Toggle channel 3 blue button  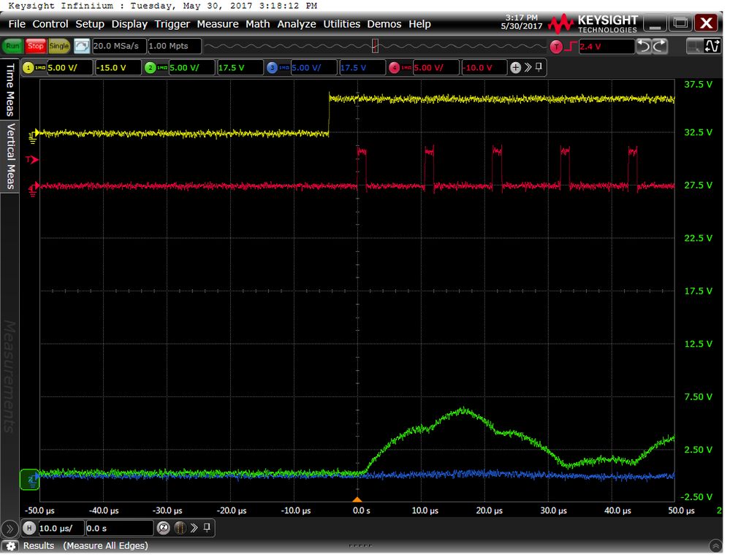pyautogui.click(x=273, y=68)
